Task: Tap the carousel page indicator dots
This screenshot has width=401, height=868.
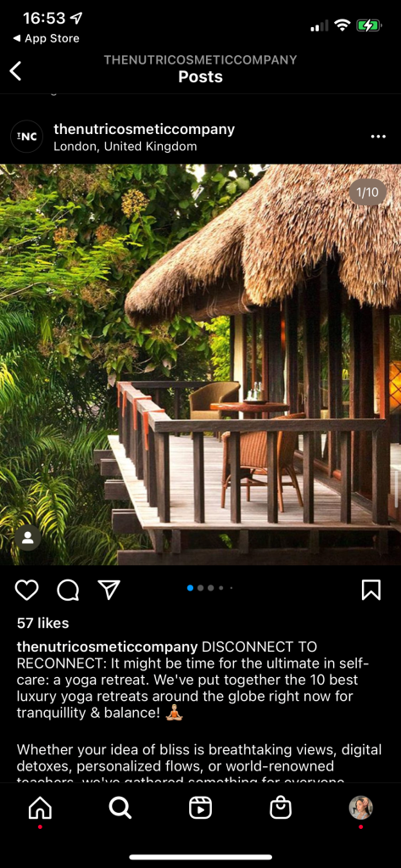Action: [x=209, y=588]
